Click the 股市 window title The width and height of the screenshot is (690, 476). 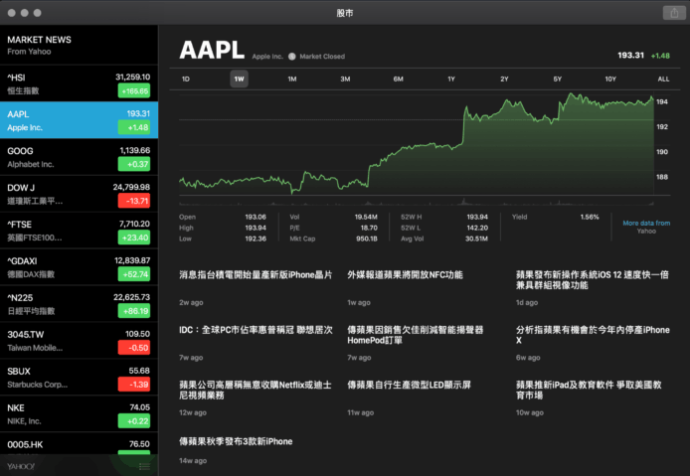click(345, 13)
